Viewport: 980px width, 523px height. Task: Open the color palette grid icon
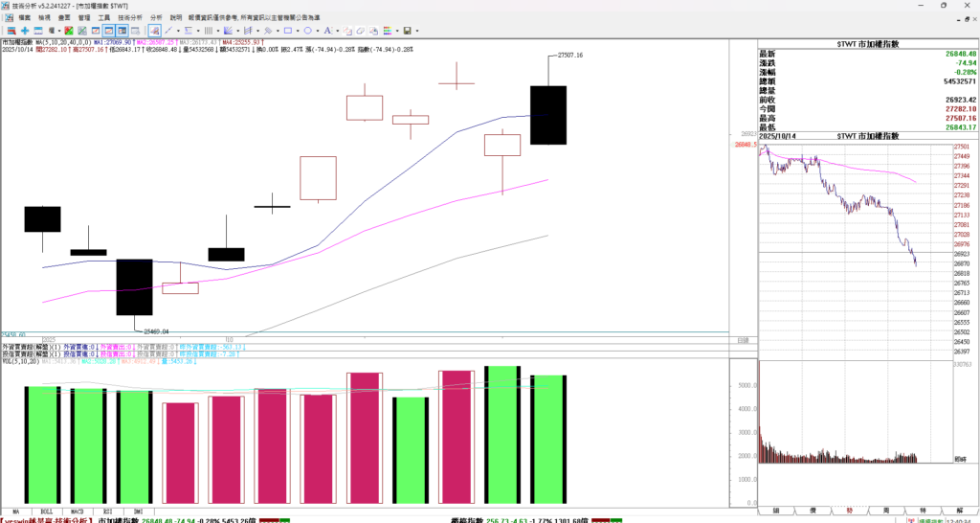click(x=387, y=31)
